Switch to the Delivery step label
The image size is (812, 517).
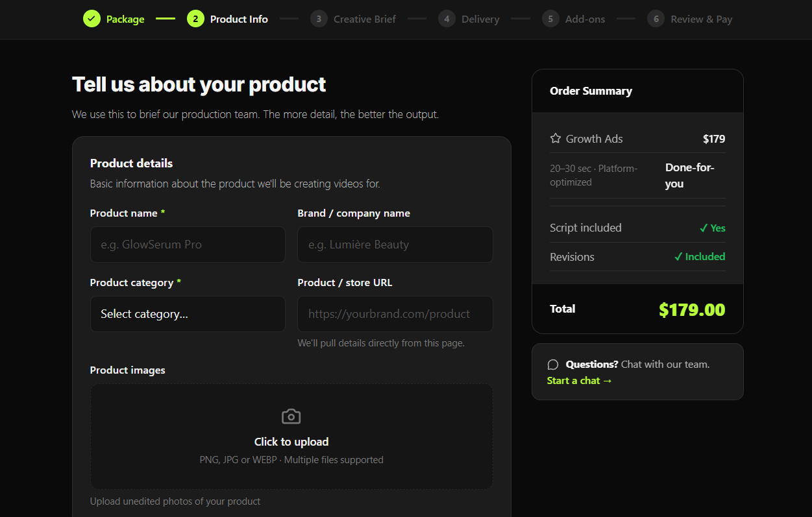click(480, 19)
